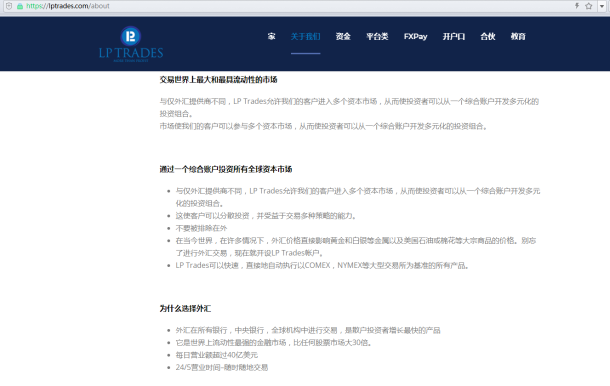Click the lptrades.com/about URL field
The image size is (610, 386).
[x=68, y=6]
